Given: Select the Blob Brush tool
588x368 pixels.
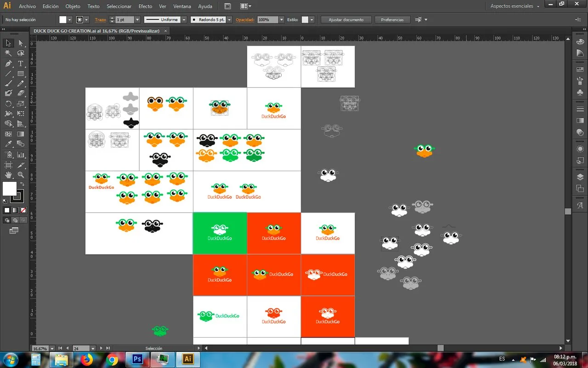Looking at the screenshot, I should point(8,93).
